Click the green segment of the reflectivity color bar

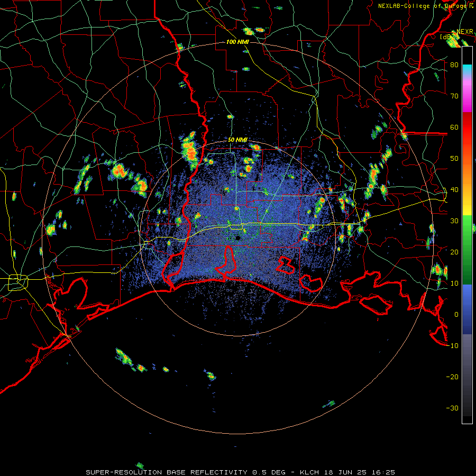[x=467, y=250]
